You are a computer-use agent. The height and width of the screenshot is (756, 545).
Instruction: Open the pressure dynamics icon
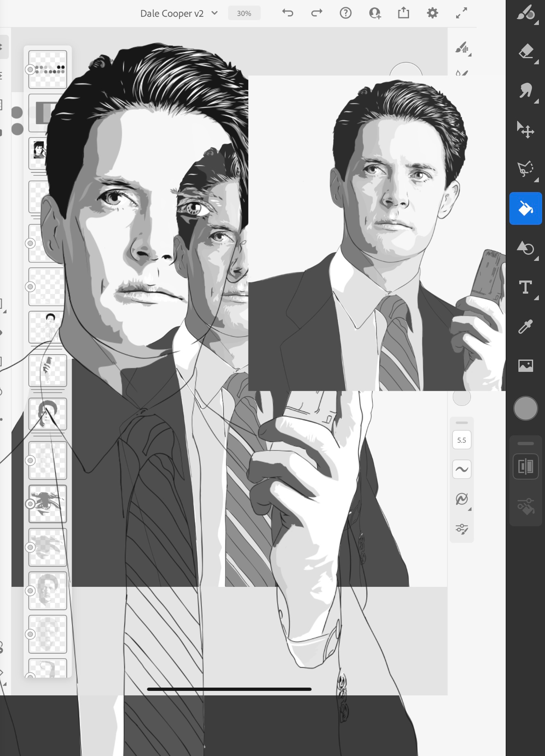[x=461, y=499]
